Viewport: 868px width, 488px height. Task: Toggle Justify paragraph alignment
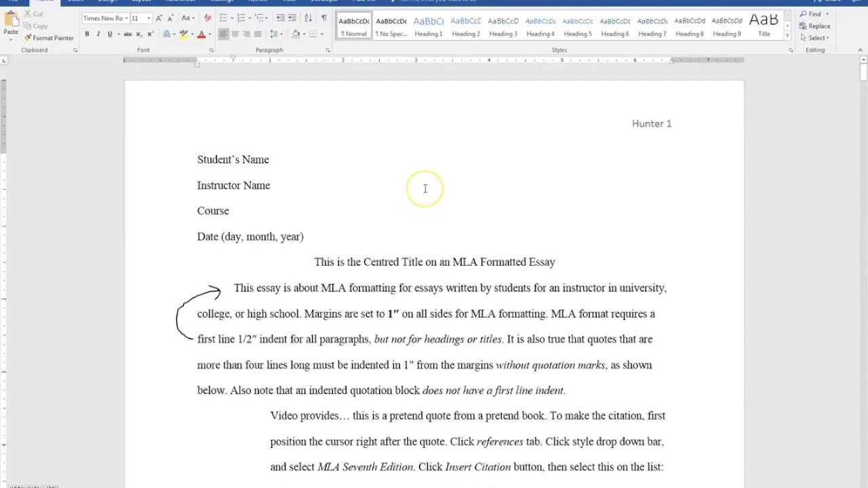[258, 34]
